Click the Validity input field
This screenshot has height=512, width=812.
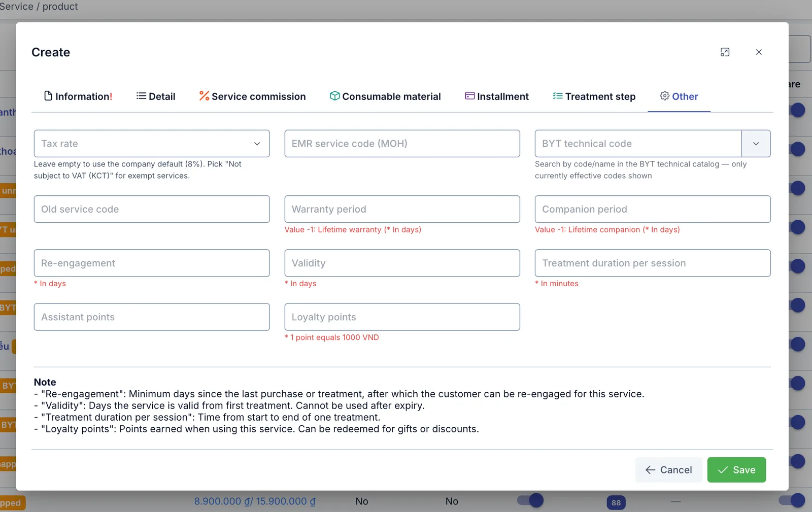click(x=402, y=263)
